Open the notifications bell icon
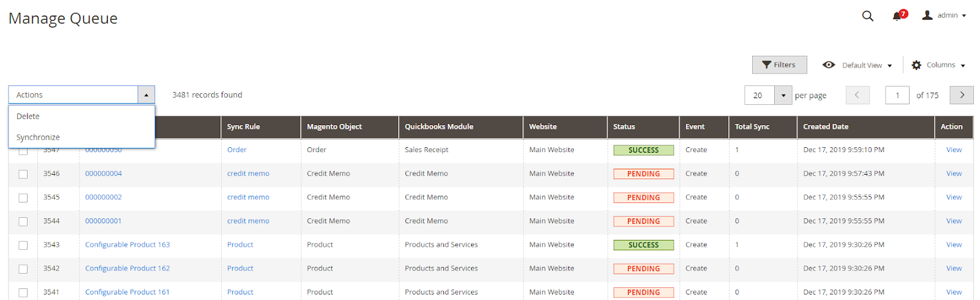Viewport: 980px width, 300px height. point(897,16)
